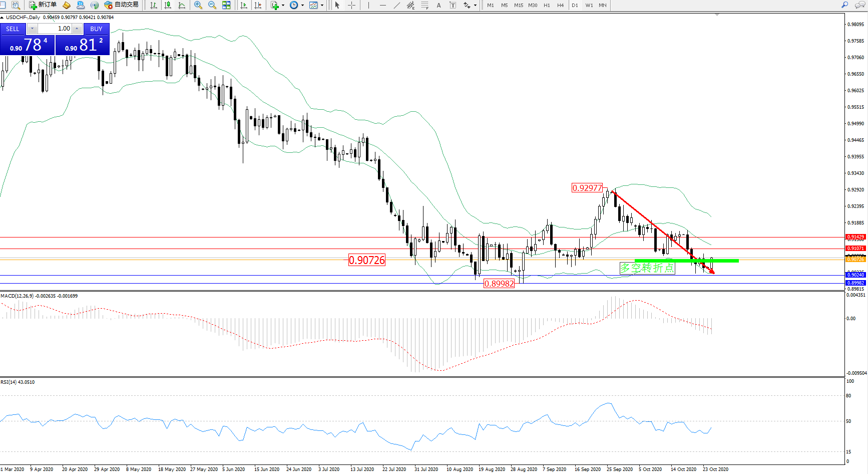Image resolution: width=868 pixels, height=474 pixels.
Task: Switch chart to bar chart mode
Action: pyautogui.click(x=154, y=5)
